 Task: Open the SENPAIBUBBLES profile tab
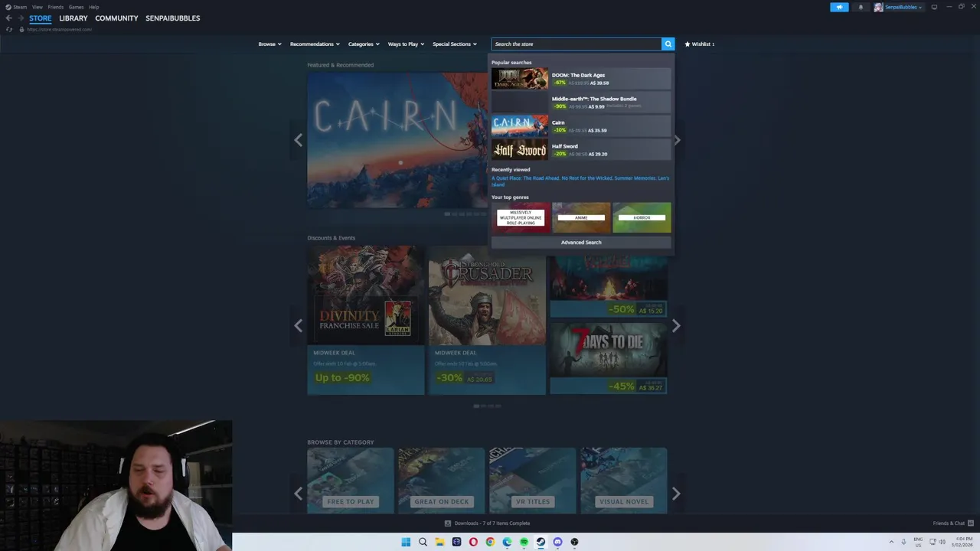tap(173, 18)
